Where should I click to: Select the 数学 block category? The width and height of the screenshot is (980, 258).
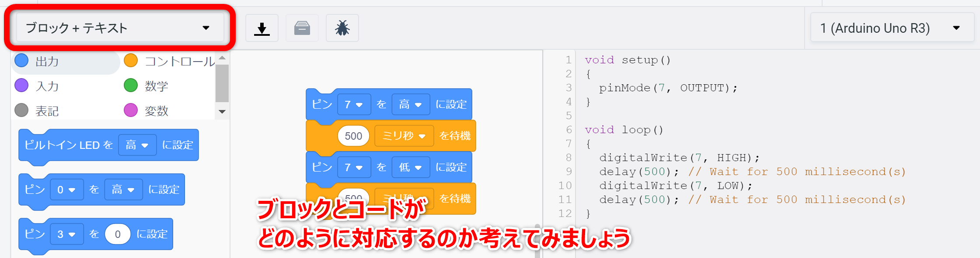click(x=146, y=86)
